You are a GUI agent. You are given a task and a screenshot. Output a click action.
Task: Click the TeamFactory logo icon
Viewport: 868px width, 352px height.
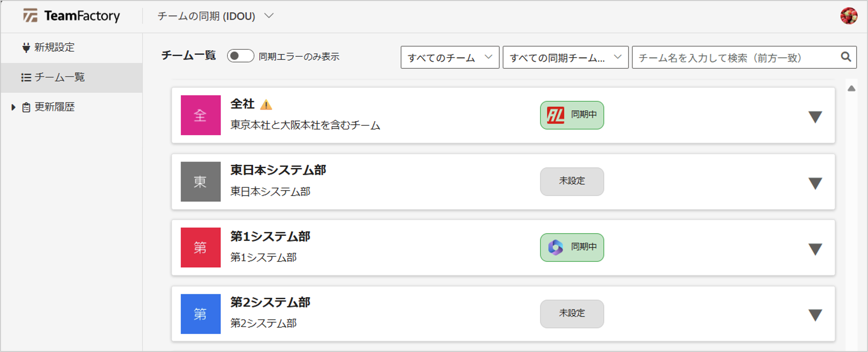tap(30, 15)
